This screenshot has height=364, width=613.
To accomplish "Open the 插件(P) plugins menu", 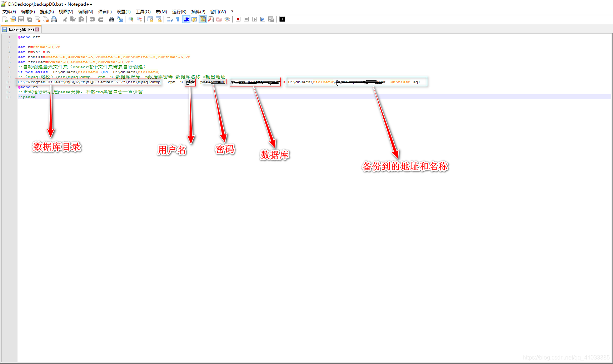I will [198, 11].
